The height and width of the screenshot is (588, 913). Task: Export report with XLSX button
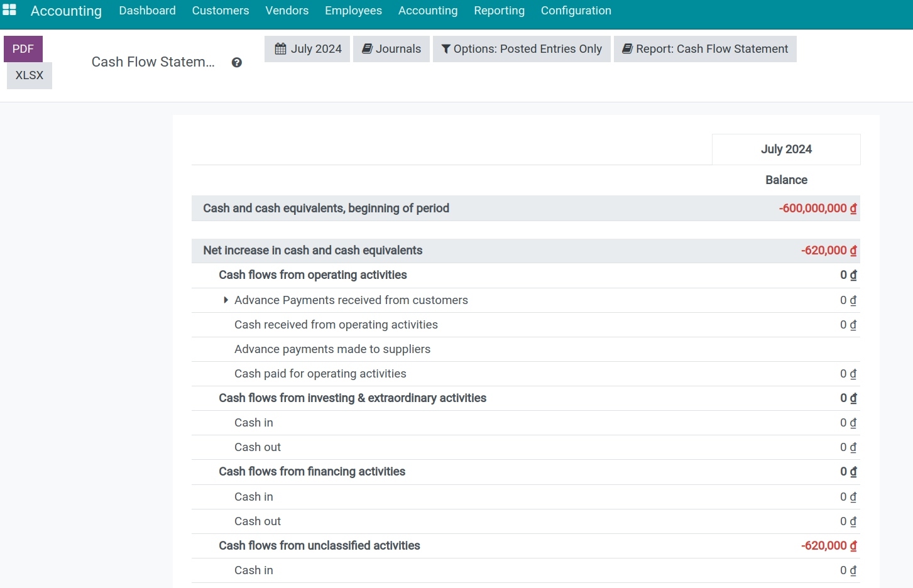30,75
